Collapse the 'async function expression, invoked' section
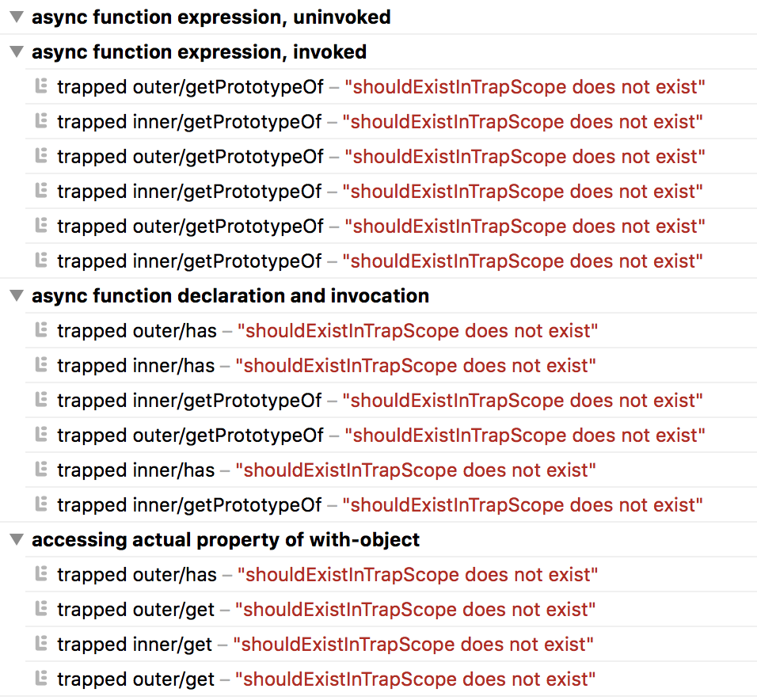757x700 pixels. (15, 51)
